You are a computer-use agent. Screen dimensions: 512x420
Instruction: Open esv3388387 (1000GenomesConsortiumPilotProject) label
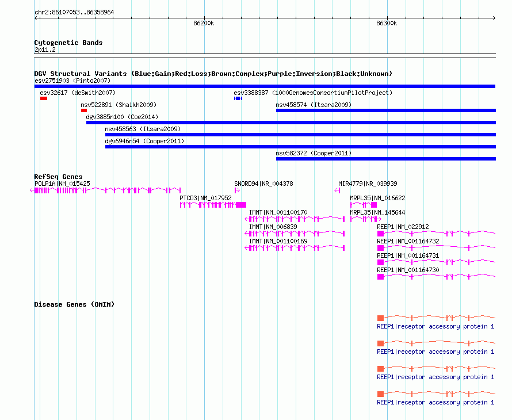pos(313,93)
